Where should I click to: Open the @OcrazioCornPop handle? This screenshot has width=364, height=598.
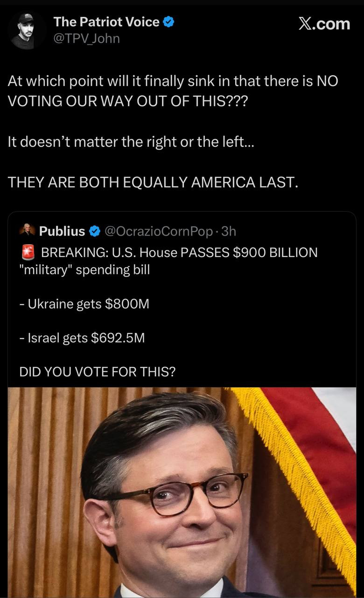tap(159, 231)
